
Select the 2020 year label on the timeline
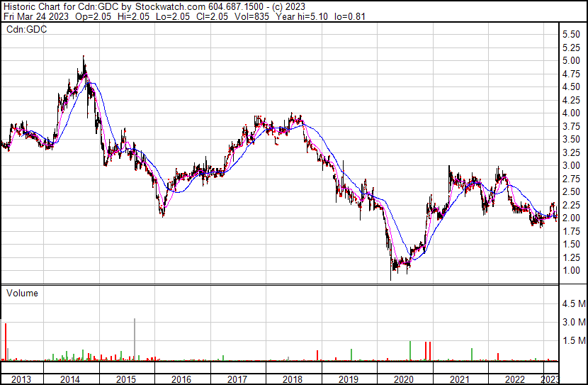pos(403,379)
